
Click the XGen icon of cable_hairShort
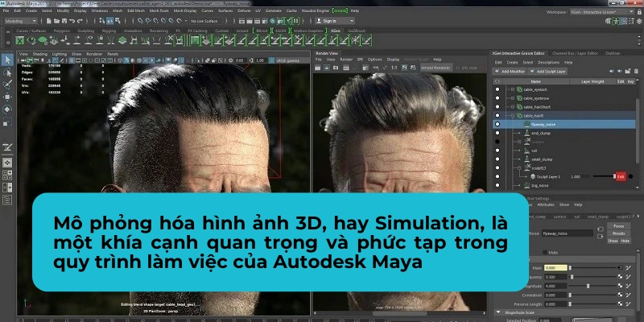click(519, 107)
